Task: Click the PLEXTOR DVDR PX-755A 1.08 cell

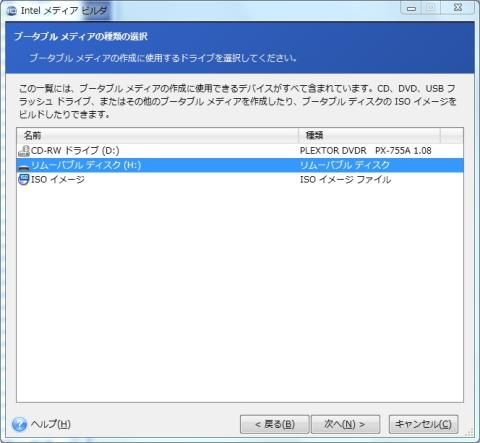Action: [366, 151]
